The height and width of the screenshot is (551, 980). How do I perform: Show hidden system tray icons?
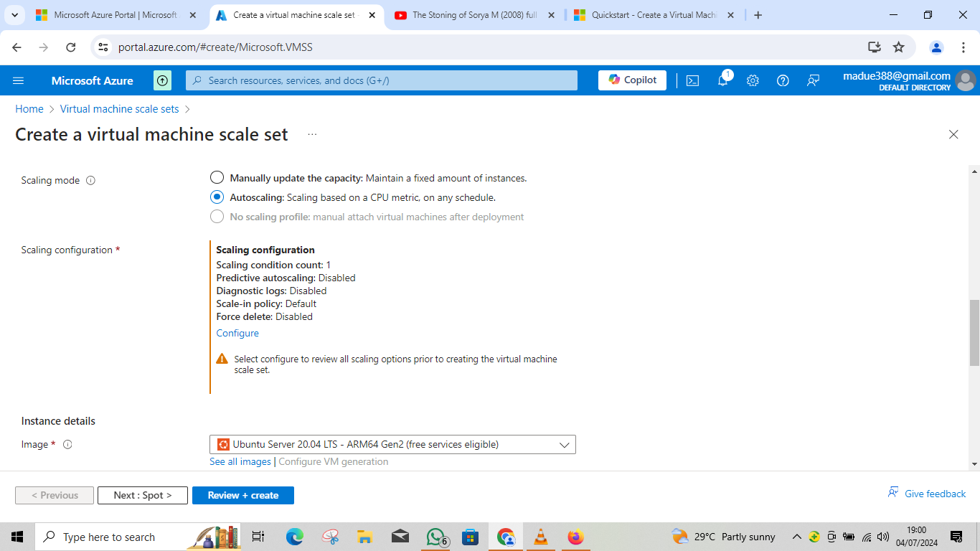[x=796, y=537]
